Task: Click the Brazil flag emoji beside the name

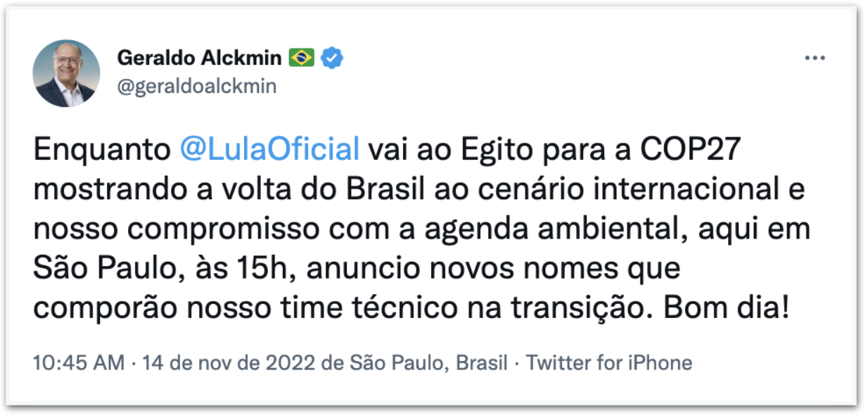Action: point(302,58)
